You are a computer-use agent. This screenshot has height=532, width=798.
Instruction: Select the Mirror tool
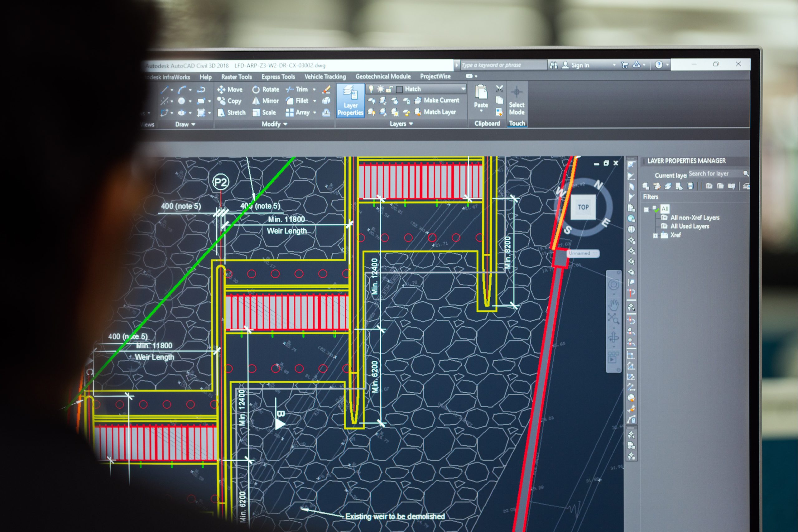(265, 101)
